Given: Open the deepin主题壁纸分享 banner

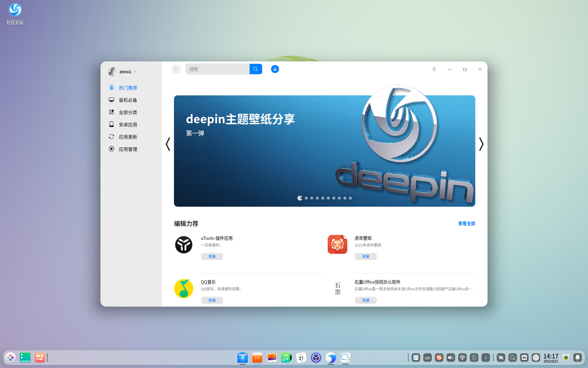Looking at the screenshot, I should pos(325,151).
